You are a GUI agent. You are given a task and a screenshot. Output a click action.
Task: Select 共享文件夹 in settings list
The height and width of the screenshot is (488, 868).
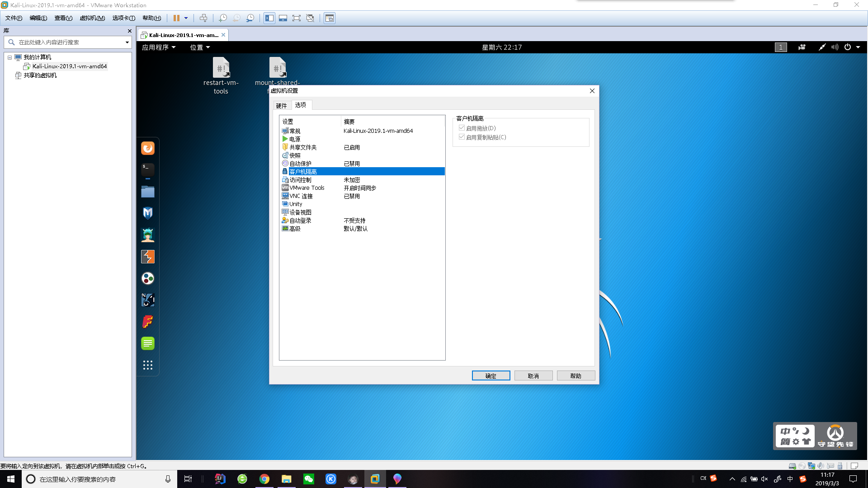362,147
